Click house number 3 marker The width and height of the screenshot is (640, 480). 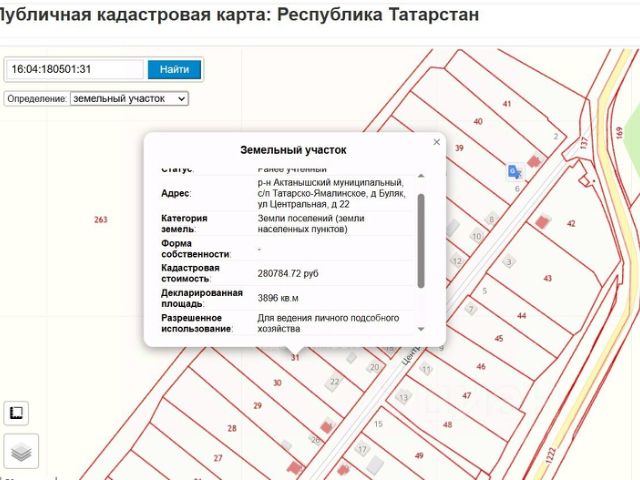click(x=509, y=262)
